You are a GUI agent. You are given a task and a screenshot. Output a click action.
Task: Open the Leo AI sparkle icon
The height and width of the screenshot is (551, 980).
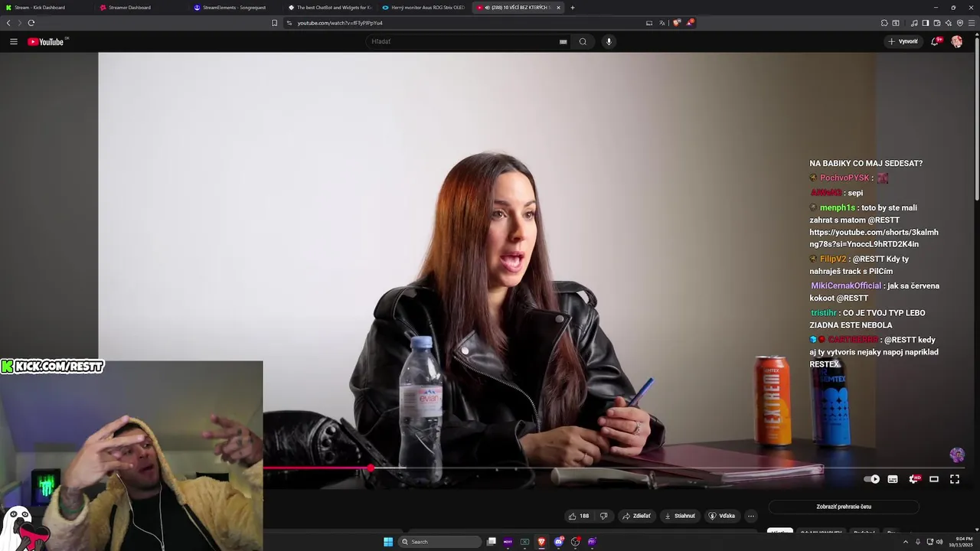pos(949,23)
